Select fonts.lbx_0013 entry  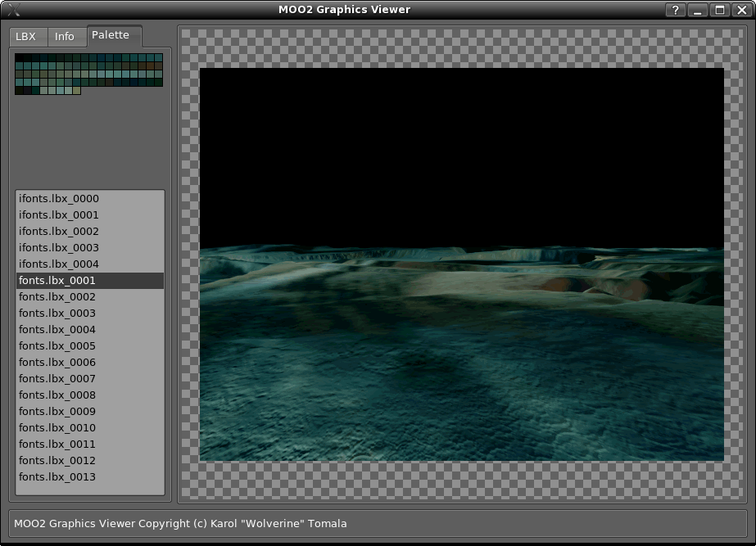click(90, 477)
